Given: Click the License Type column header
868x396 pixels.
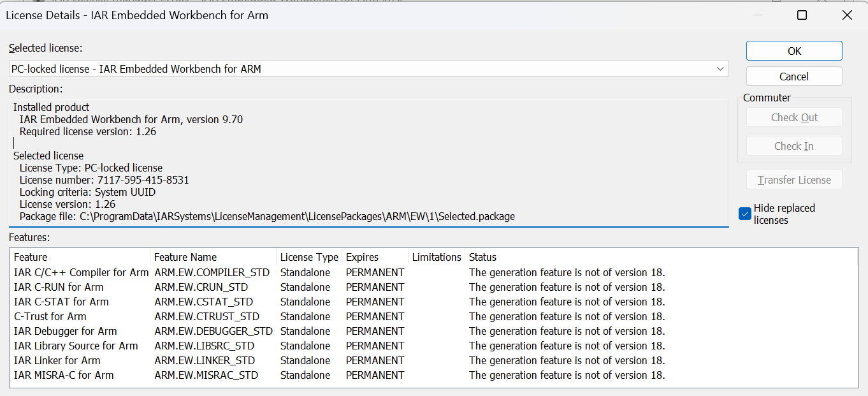Looking at the screenshot, I should click(309, 257).
